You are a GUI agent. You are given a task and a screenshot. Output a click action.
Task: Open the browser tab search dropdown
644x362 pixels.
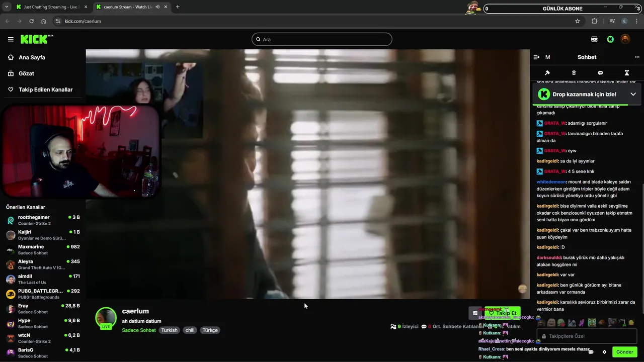tap(7, 7)
